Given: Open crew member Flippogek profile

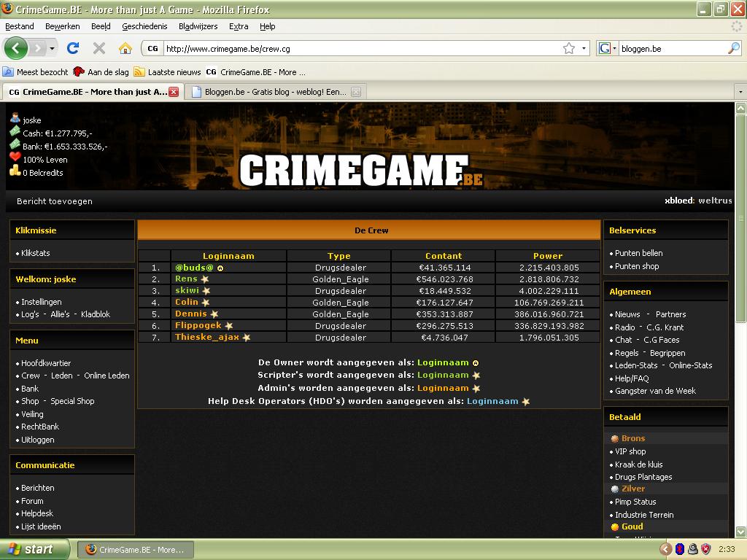Looking at the screenshot, I should click(198, 325).
